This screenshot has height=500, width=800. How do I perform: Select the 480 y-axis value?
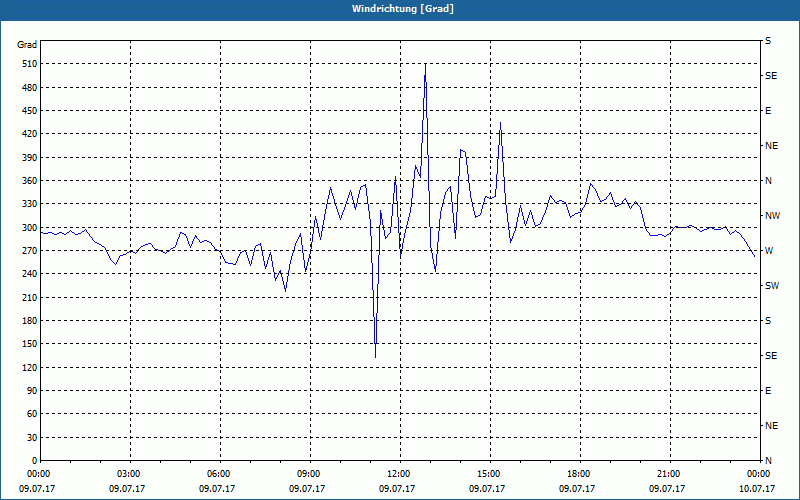pyautogui.click(x=31, y=88)
